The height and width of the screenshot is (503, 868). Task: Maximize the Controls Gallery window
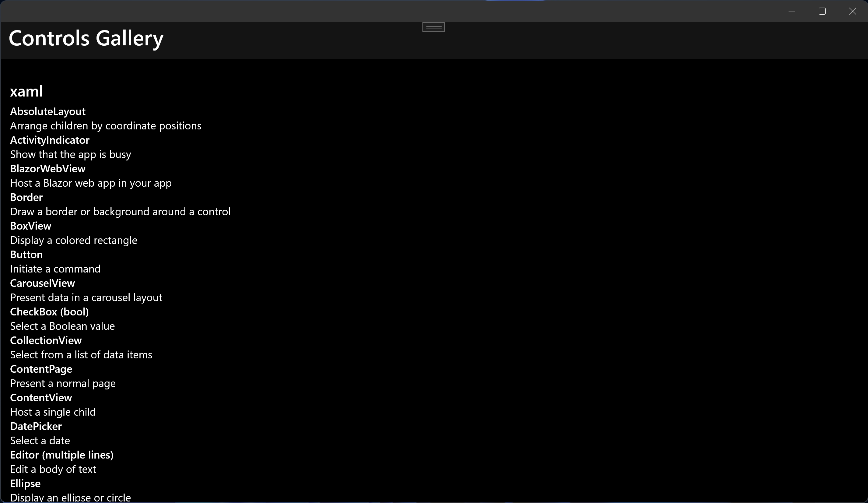pyautogui.click(x=822, y=11)
